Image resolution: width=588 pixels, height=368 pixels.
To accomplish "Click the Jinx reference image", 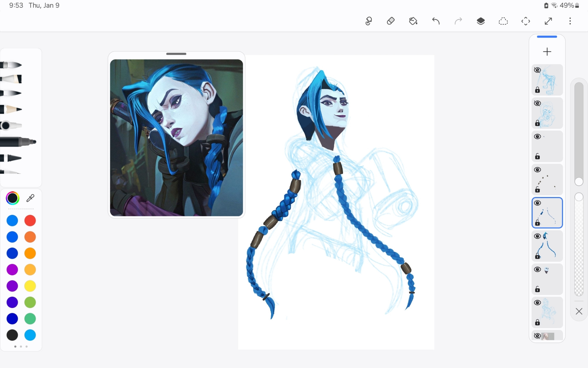I will click(176, 138).
